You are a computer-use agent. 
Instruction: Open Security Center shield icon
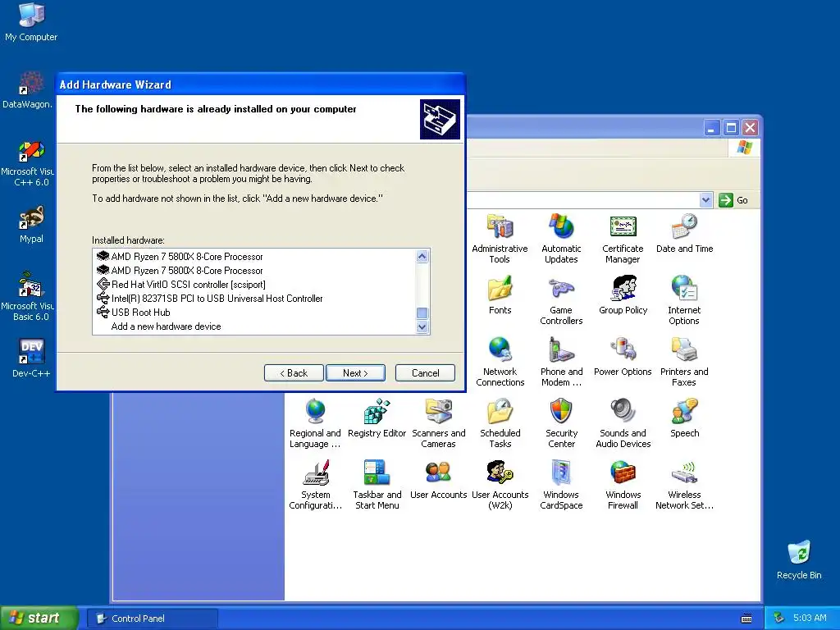[561, 423]
